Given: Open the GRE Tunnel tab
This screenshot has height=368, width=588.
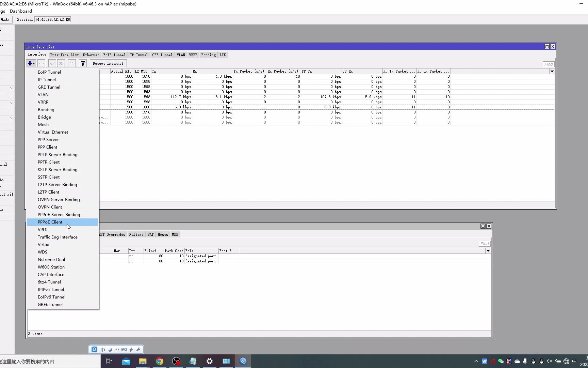Looking at the screenshot, I should (x=162, y=55).
